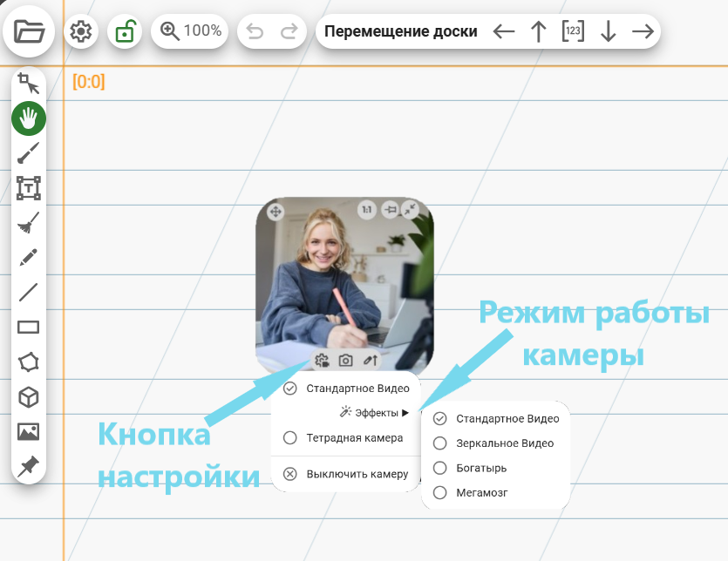Choose Зеркальное Видео effect option

[x=440, y=443]
